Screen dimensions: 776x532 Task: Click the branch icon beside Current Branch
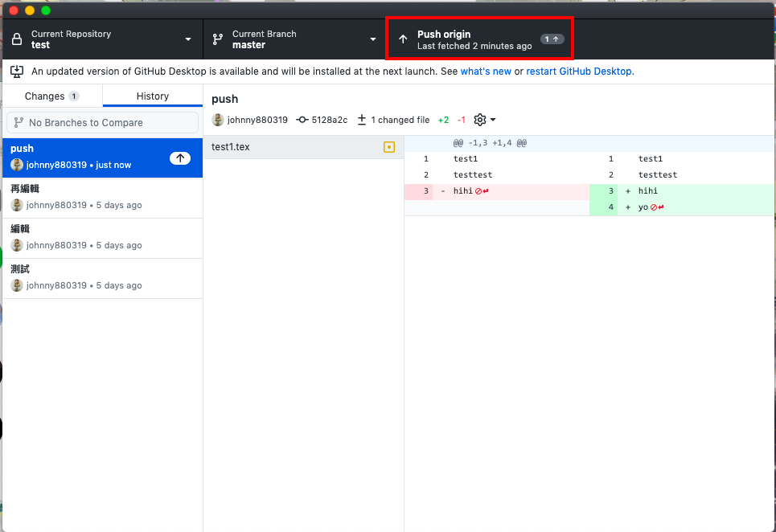pos(218,39)
